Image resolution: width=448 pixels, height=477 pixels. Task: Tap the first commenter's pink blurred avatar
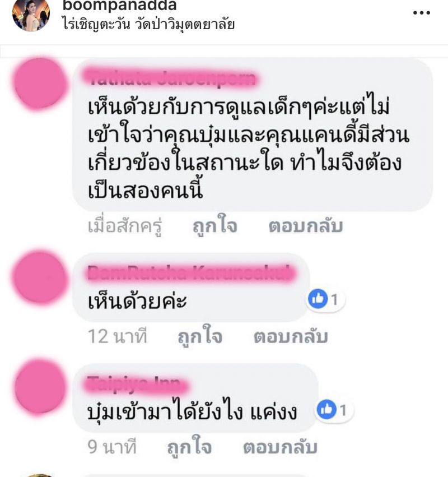[x=40, y=84]
